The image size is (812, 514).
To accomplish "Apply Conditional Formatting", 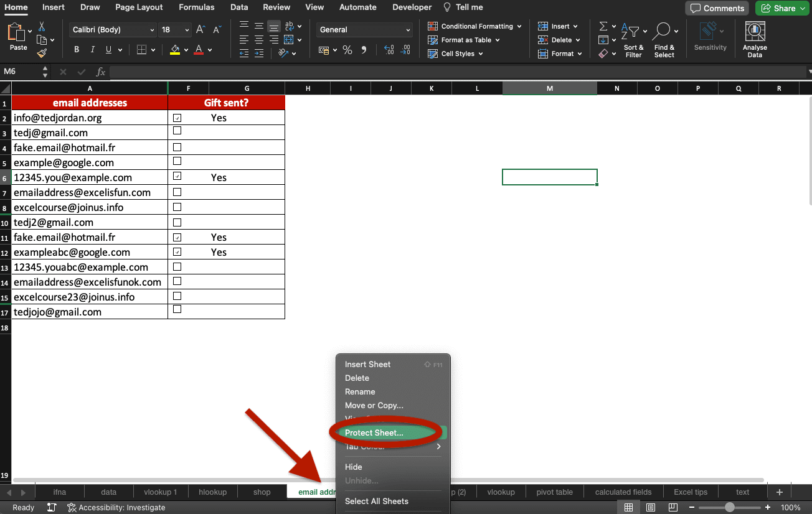I will point(474,26).
